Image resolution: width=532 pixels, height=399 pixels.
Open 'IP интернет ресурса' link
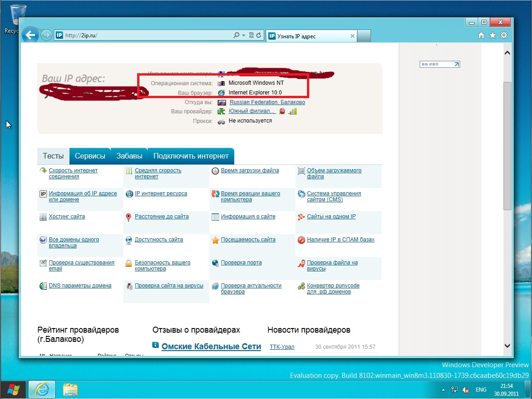tap(161, 194)
